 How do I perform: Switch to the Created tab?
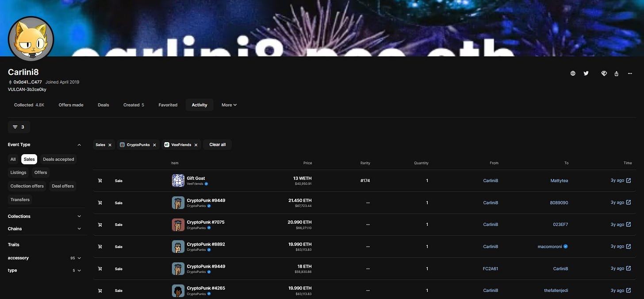coord(134,105)
